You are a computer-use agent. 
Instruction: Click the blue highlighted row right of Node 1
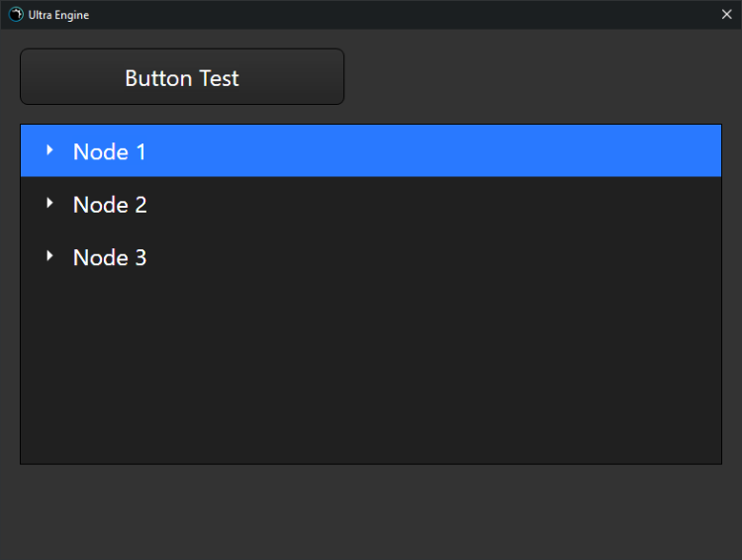tap(445, 151)
